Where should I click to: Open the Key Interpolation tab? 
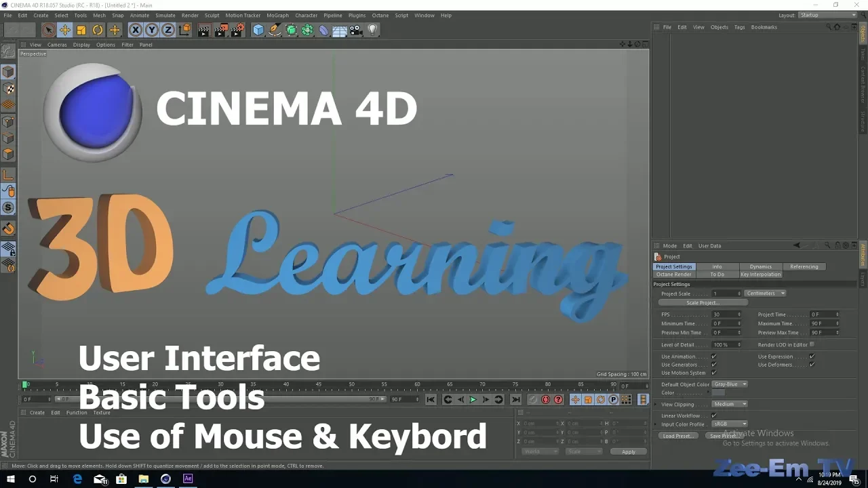(760, 274)
